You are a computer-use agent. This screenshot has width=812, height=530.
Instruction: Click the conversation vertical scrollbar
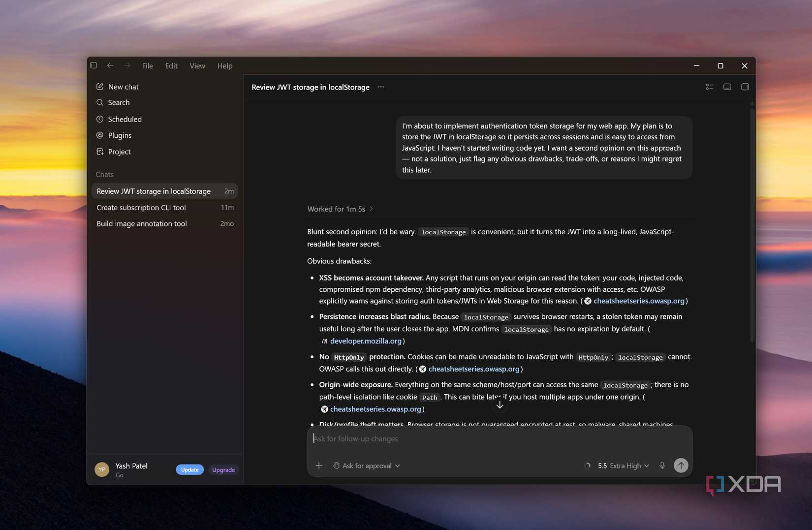point(752,224)
